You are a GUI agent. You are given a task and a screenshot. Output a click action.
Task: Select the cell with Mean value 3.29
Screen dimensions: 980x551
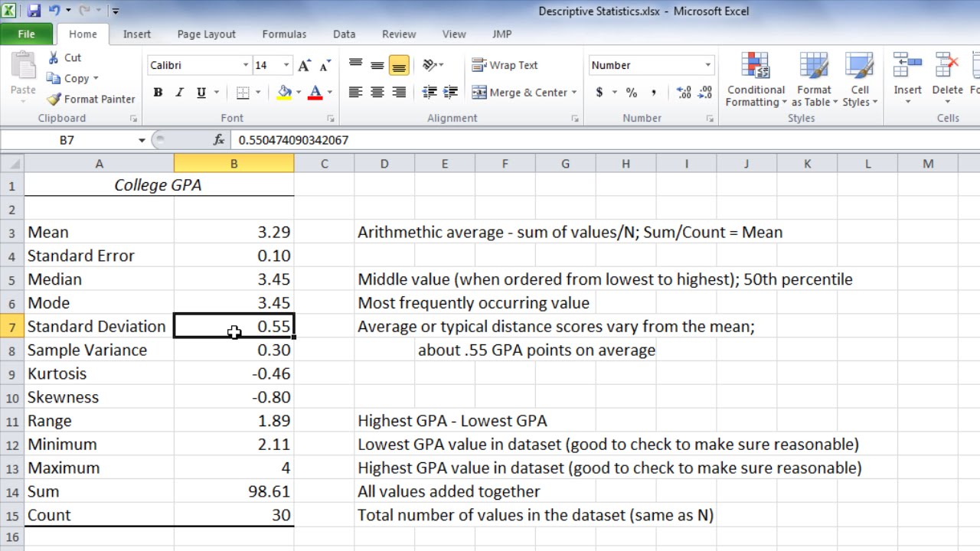[234, 232]
